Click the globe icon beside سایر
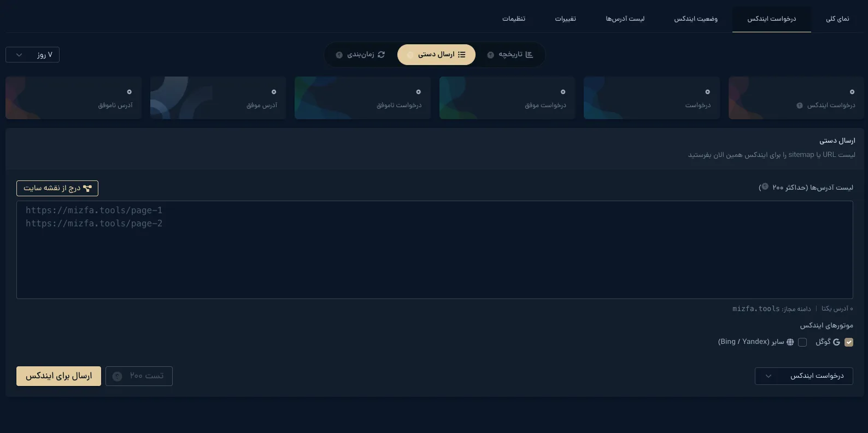The image size is (868, 433). pos(790,342)
